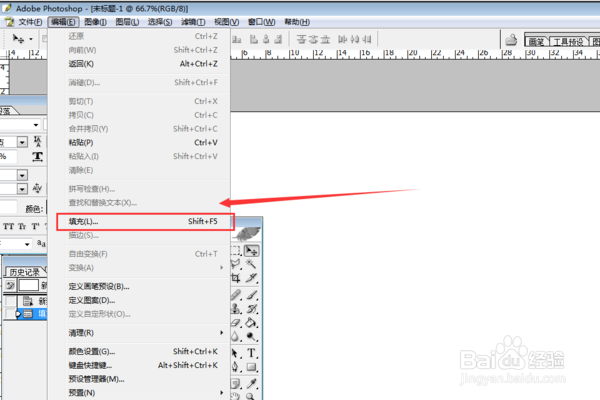Select the Paint Bucket tool
600x400 pixels.
[251, 323]
